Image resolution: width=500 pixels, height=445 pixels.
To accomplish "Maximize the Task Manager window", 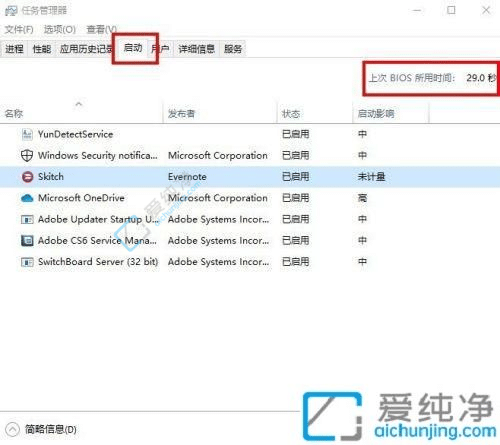I will [x=451, y=10].
